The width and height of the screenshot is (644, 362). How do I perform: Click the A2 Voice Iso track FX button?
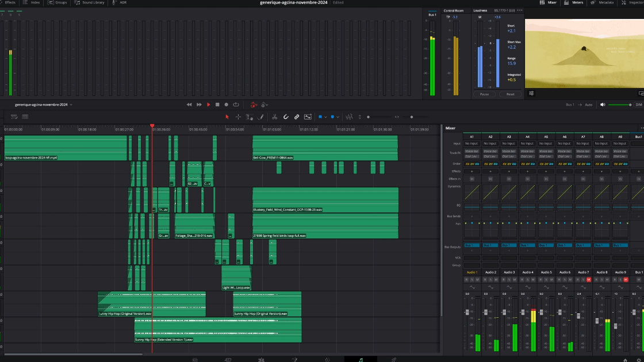[x=490, y=152]
